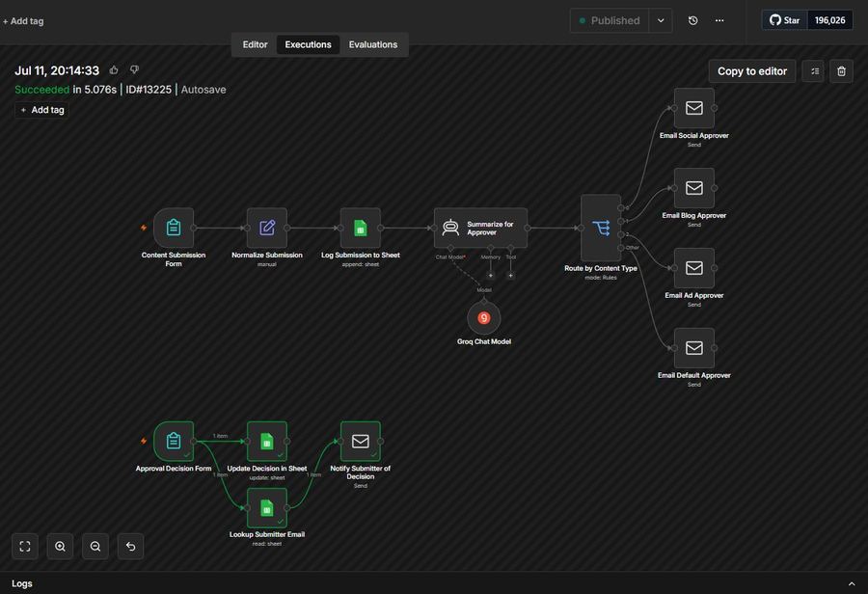Click the Jul 11, 20:14:33 timestamp
Image resolution: width=868 pixels, height=594 pixels.
click(57, 70)
